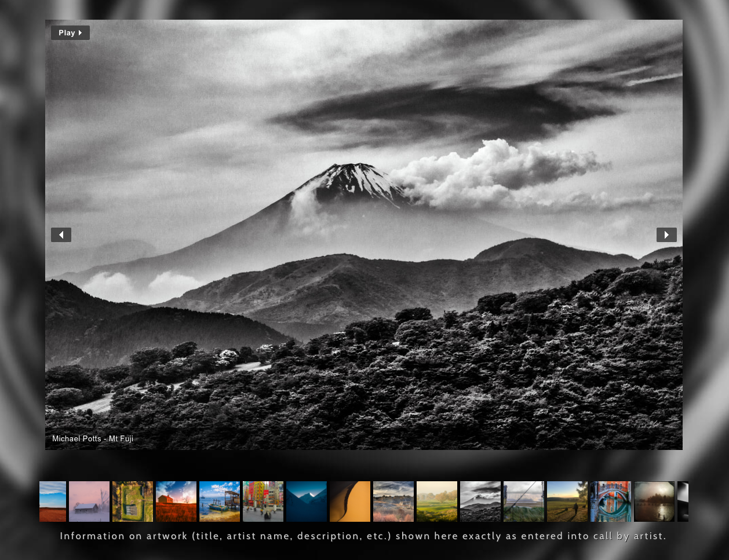
Task: Open the boat on the shore thumbnail
Action: click(x=219, y=501)
